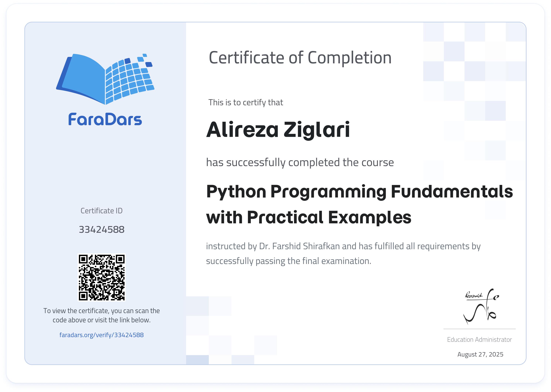Click the QR code image
Image resolution: width=551 pixels, height=392 pixels.
tap(102, 277)
